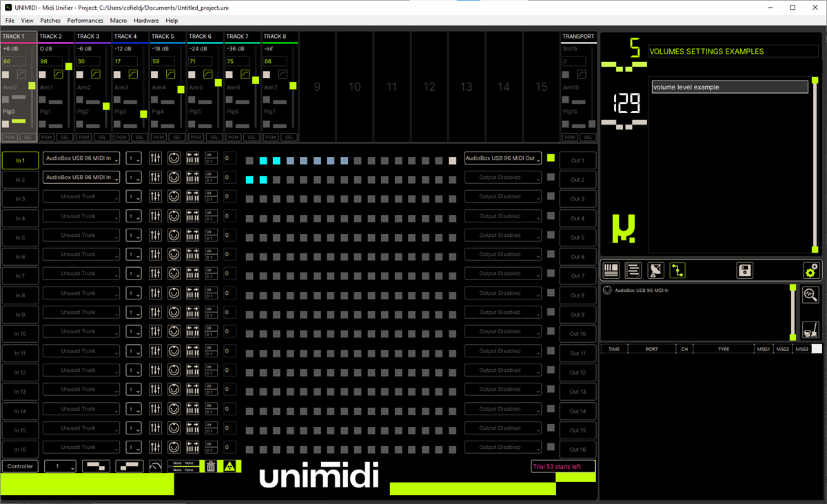Viewport: 827px width, 504px height.
Task: Toggle the Track 3 square button under 30
Action: tap(81, 74)
